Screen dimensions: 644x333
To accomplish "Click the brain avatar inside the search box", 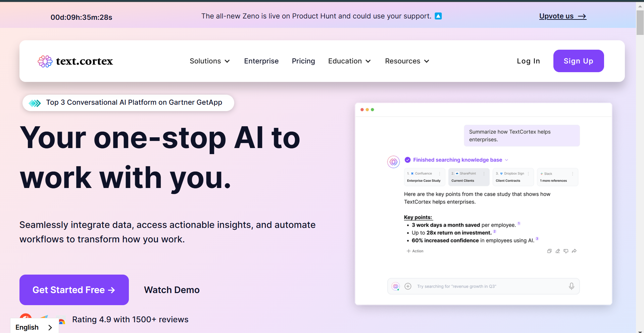I will tap(396, 286).
